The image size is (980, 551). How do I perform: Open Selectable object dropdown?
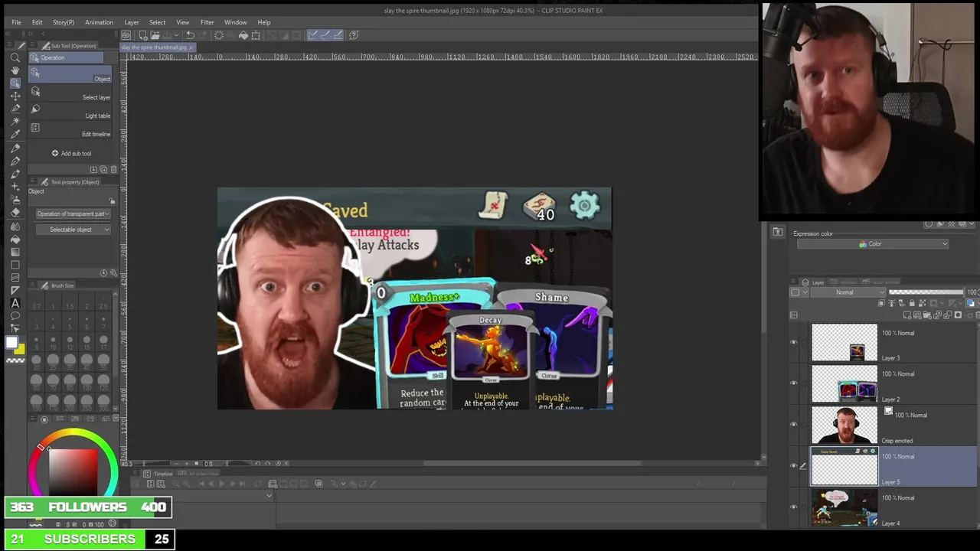coord(73,230)
